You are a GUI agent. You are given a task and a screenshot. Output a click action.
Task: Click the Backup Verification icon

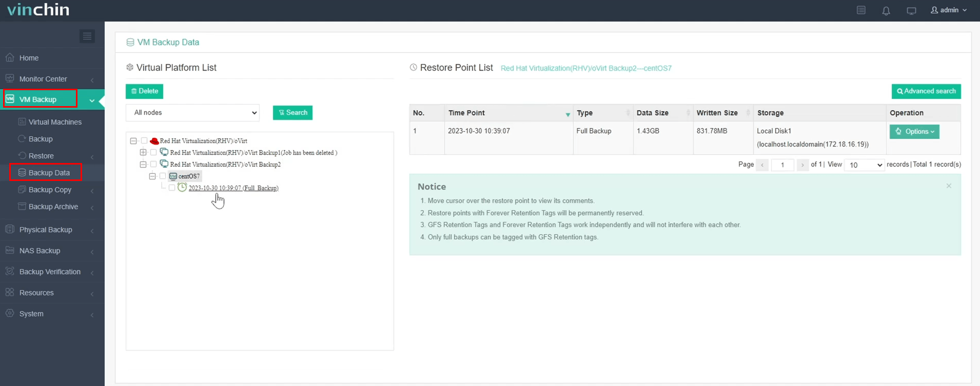point(10,271)
